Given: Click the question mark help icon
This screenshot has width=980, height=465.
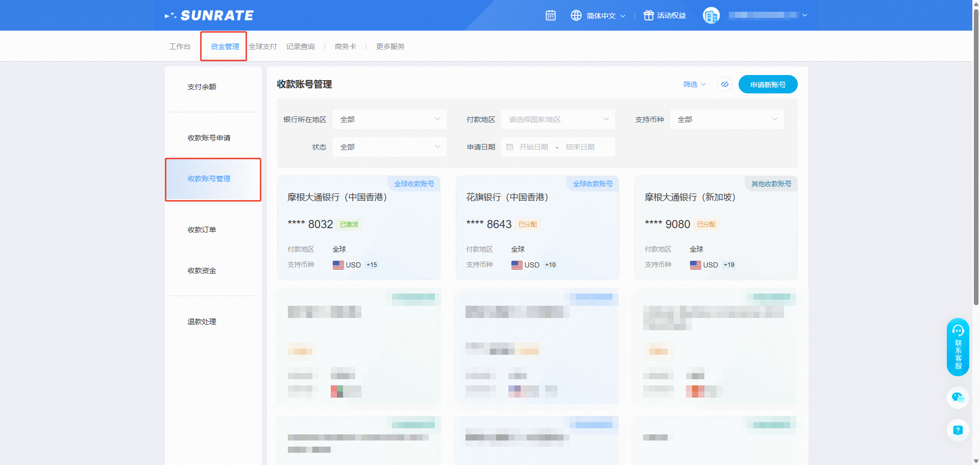Looking at the screenshot, I should (x=958, y=430).
